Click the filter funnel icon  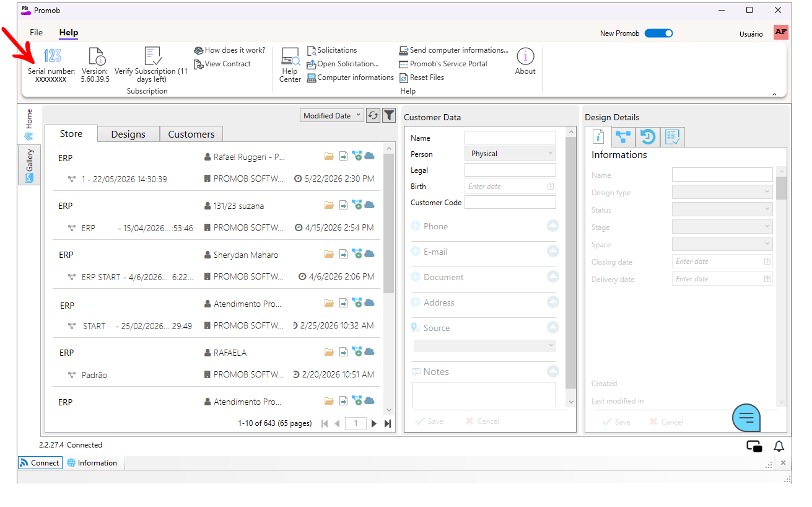[389, 115]
